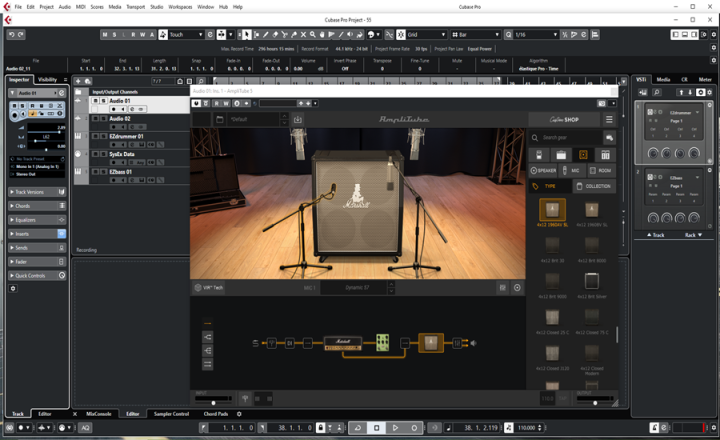Open the Bar grid type dropdown
Image resolution: width=720 pixels, height=440 pixels.
click(475, 34)
